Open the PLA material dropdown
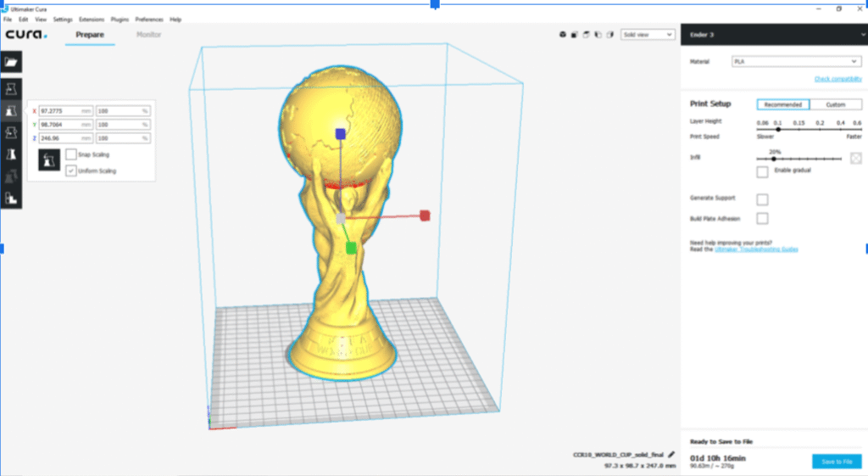 click(x=796, y=61)
